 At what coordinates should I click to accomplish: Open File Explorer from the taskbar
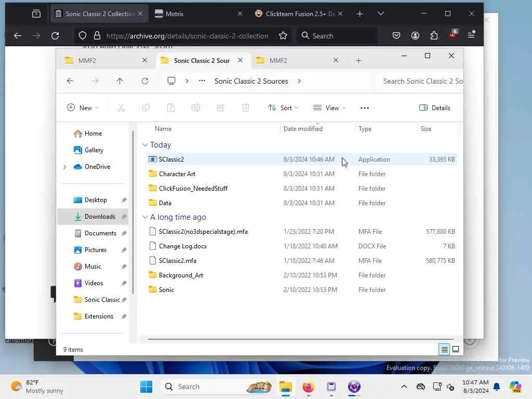point(286,387)
